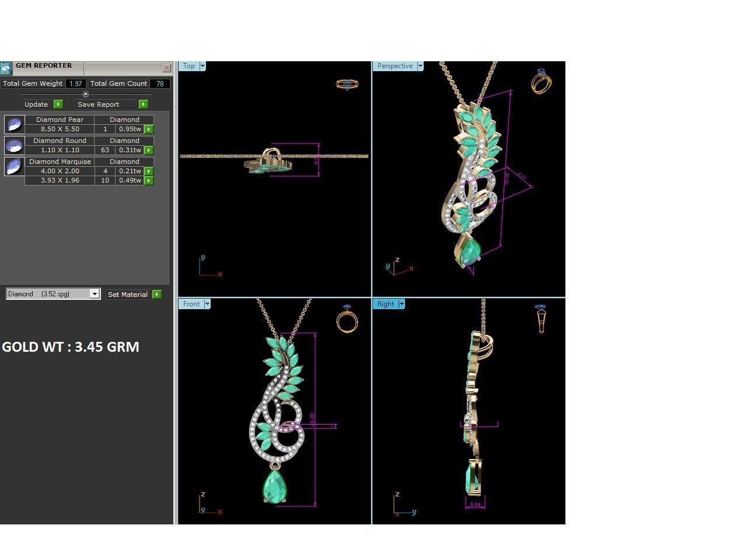
Task: Click the green arrow on 0.21tw row
Action: (149, 171)
